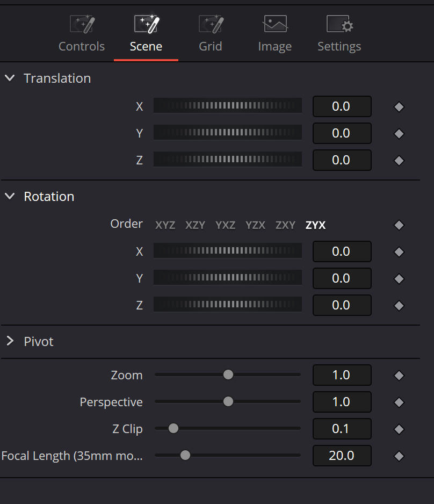Toggle keyframe diamond for rotation Order
This screenshot has height=504, width=434.
(399, 225)
